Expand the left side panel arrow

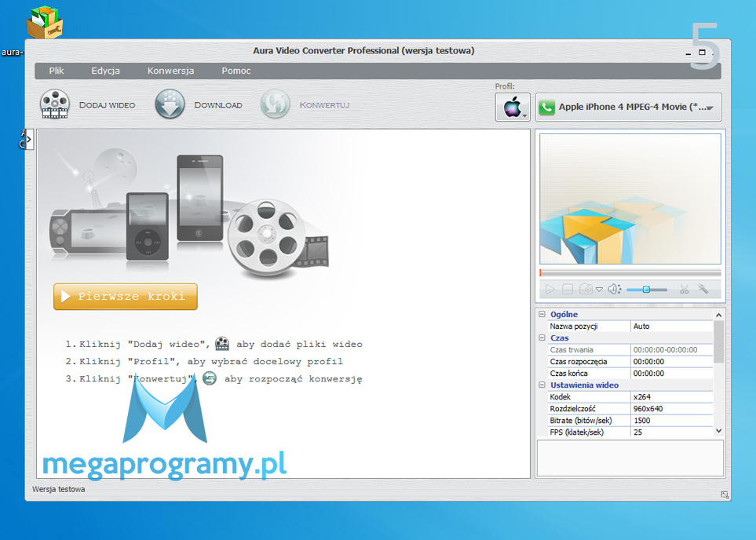tap(29, 140)
